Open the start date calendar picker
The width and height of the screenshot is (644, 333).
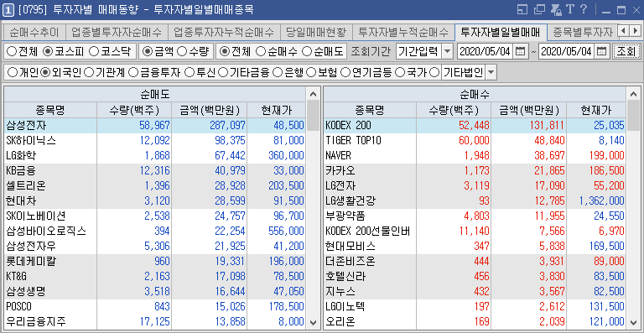pos(521,51)
